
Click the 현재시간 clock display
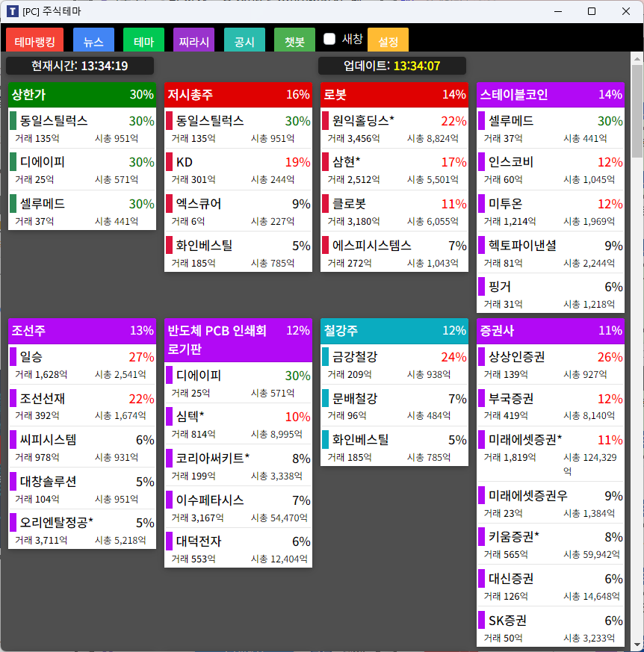click(x=80, y=66)
